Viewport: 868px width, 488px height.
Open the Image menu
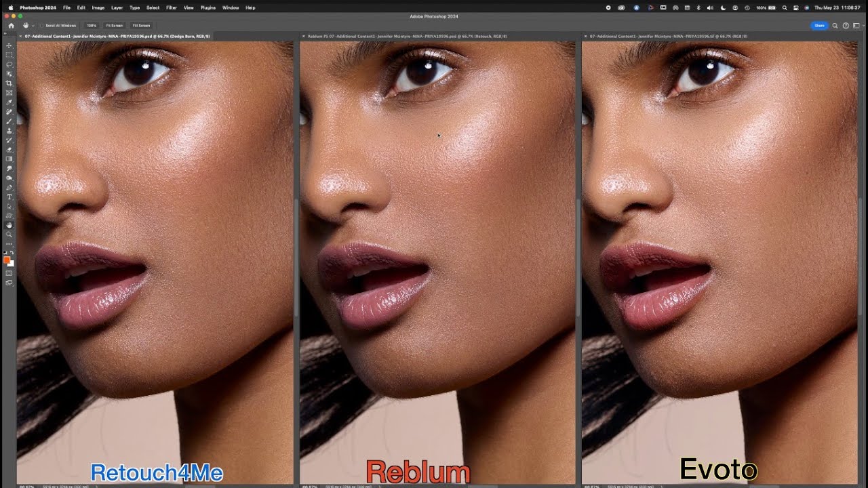click(x=98, y=7)
